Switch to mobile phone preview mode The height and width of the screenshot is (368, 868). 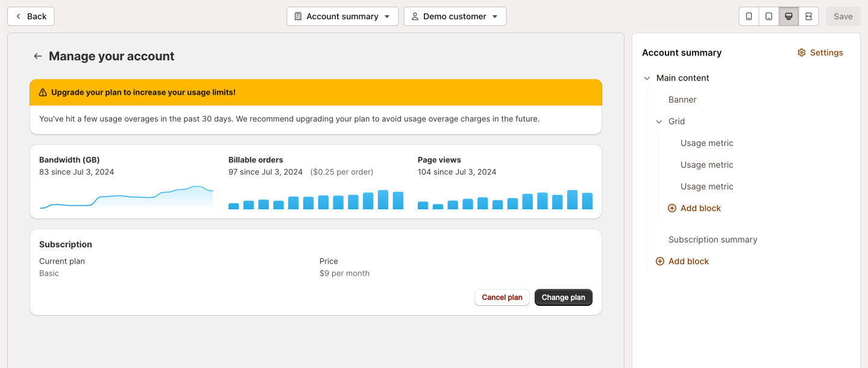749,16
